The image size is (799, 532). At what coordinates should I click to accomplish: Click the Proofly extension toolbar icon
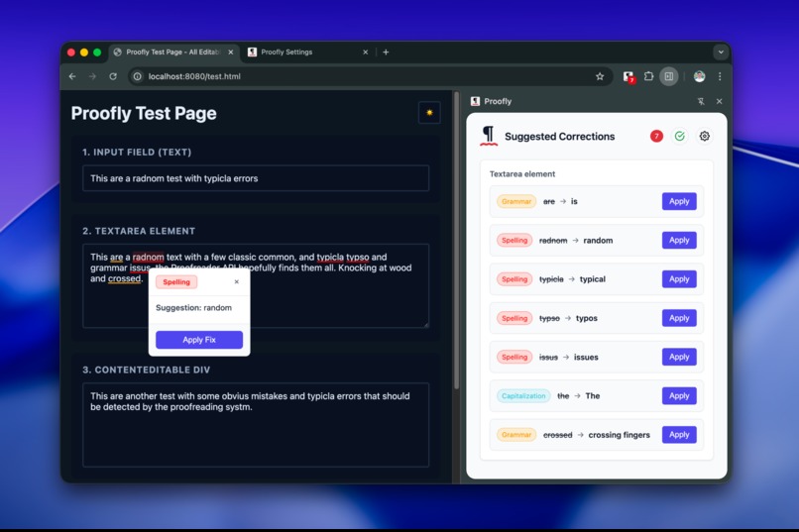tap(628, 76)
